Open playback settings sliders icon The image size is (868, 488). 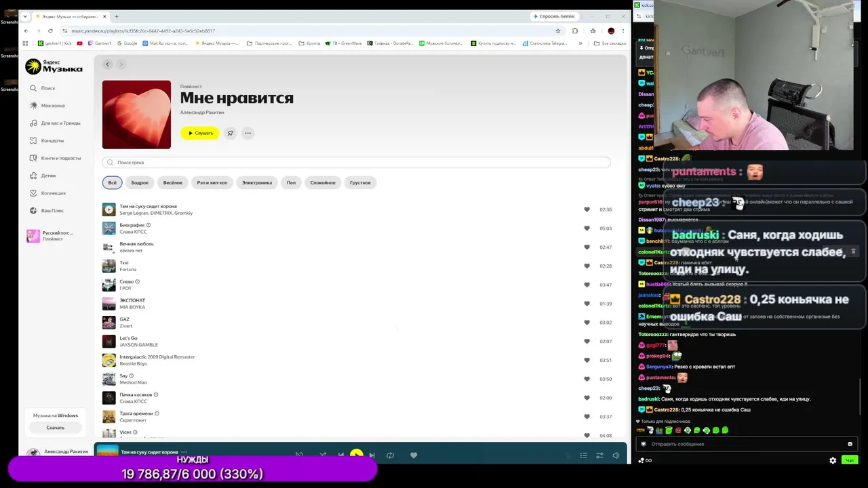(599, 455)
